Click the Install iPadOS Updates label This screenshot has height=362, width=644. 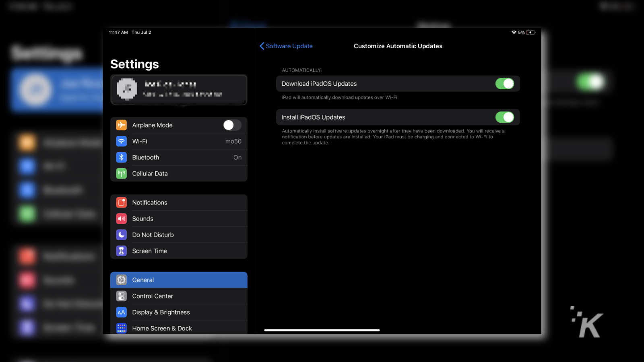(313, 117)
